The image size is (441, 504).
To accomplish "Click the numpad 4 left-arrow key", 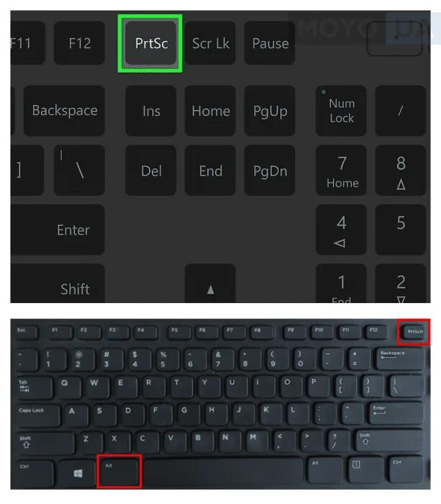I will point(341,230).
